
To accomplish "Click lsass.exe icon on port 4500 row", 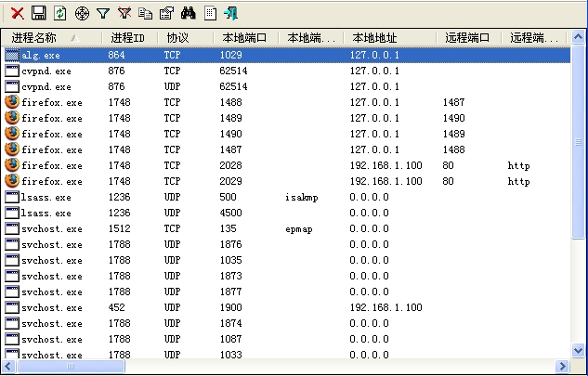I will pyautogui.click(x=12, y=213).
